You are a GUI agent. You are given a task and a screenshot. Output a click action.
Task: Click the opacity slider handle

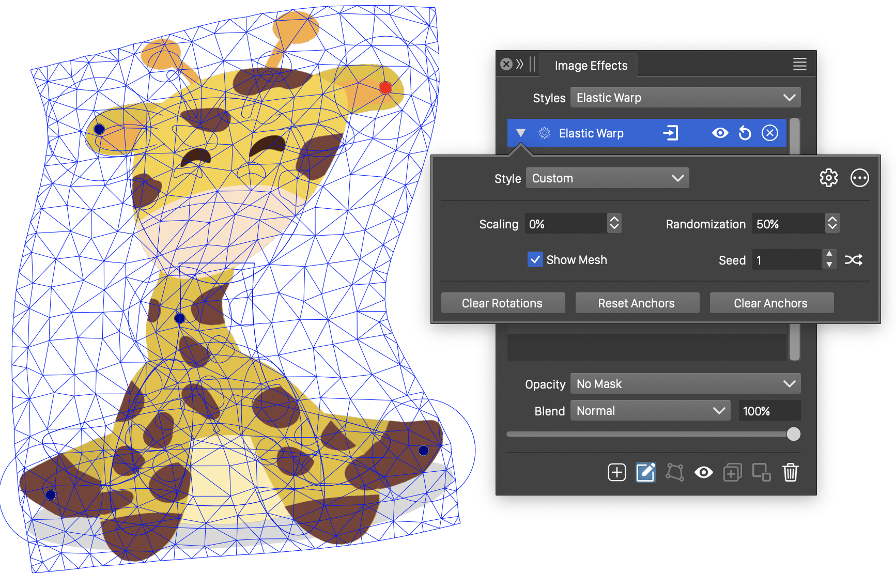pyautogui.click(x=793, y=435)
